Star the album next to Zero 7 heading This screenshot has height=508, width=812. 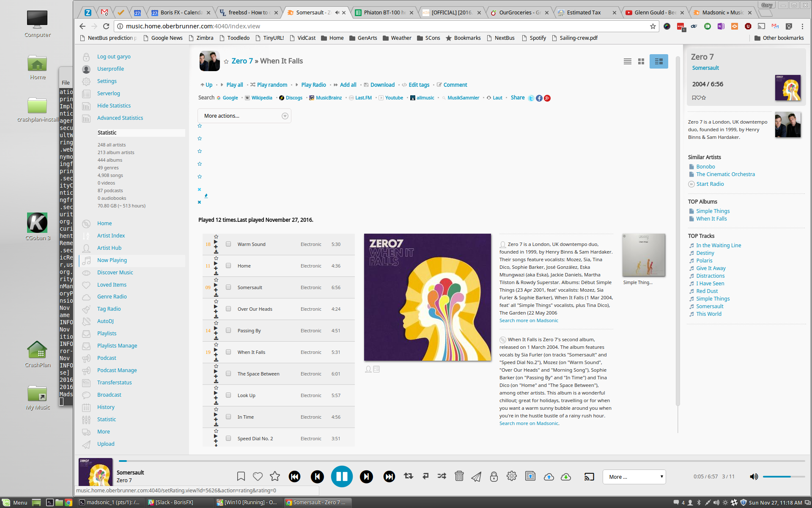(x=226, y=61)
